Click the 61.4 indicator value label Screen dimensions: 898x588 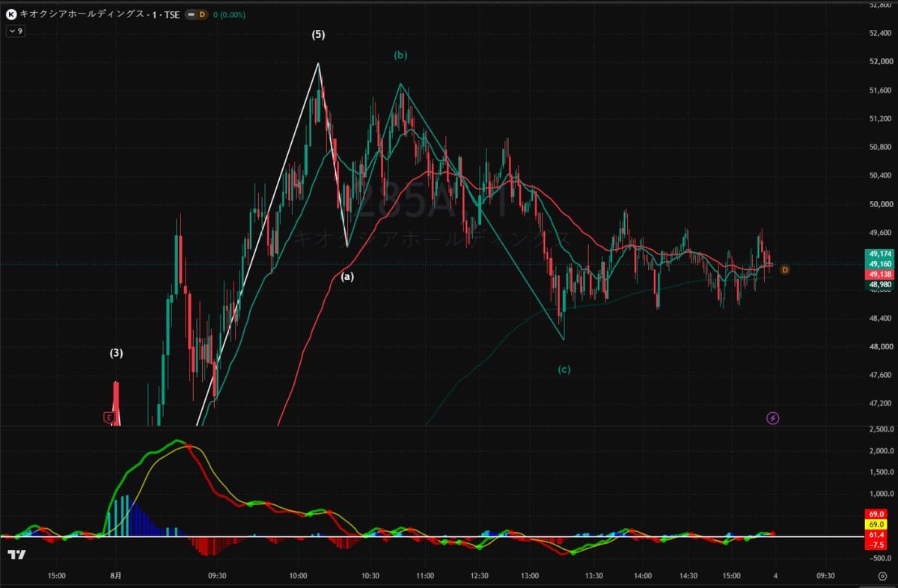coord(878,535)
